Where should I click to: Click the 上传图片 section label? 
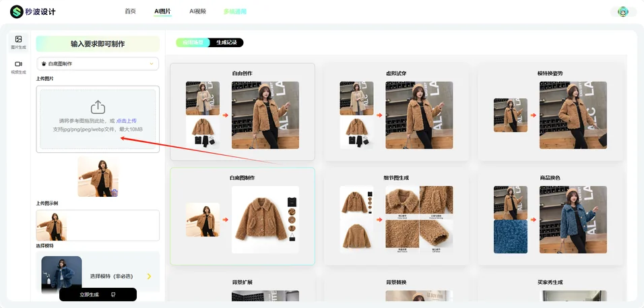pyautogui.click(x=44, y=78)
